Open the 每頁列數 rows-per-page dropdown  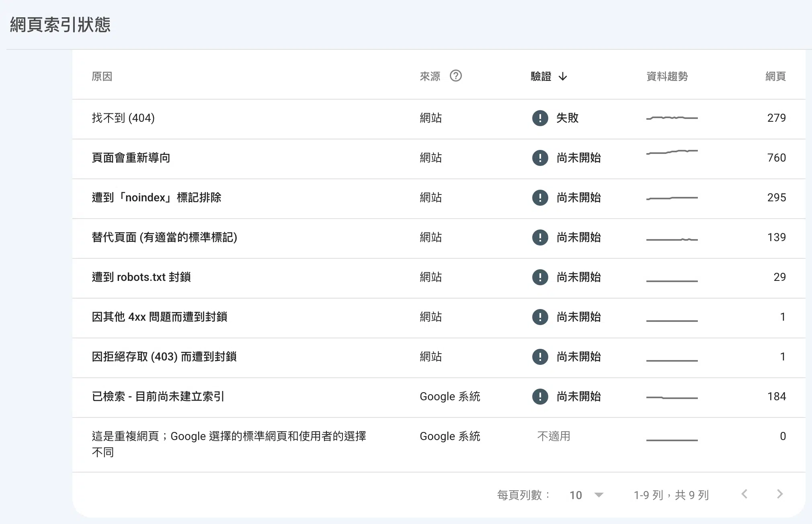pos(586,495)
